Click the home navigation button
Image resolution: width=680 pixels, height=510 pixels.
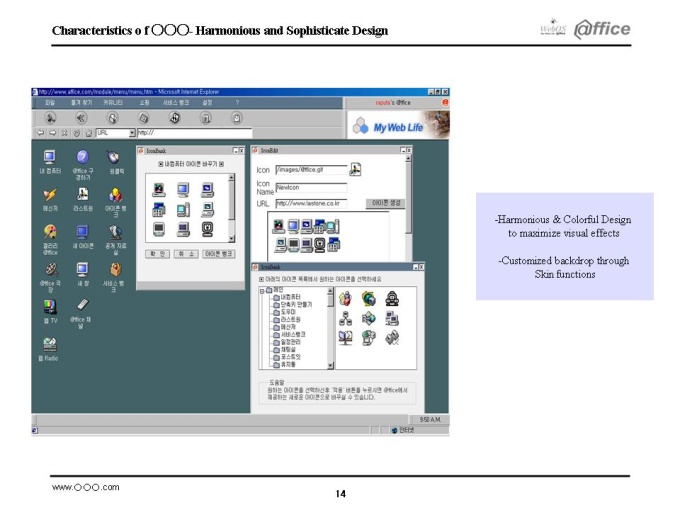click(88, 133)
